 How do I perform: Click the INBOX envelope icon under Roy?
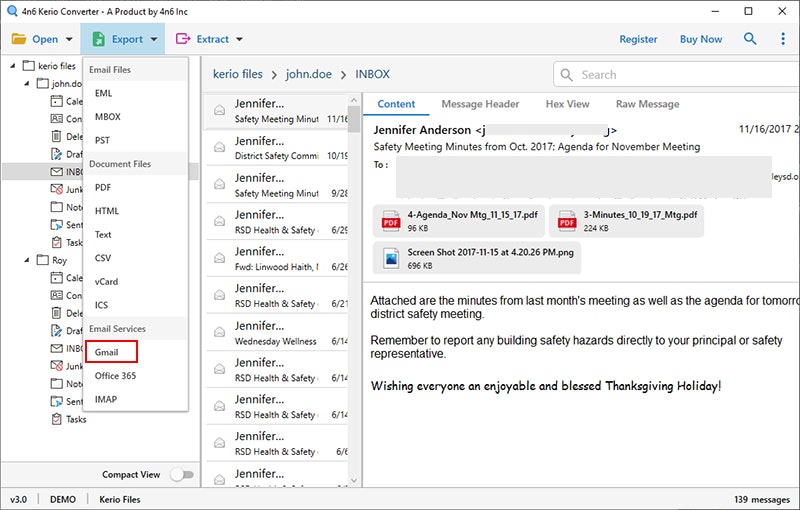coord(56,348)
